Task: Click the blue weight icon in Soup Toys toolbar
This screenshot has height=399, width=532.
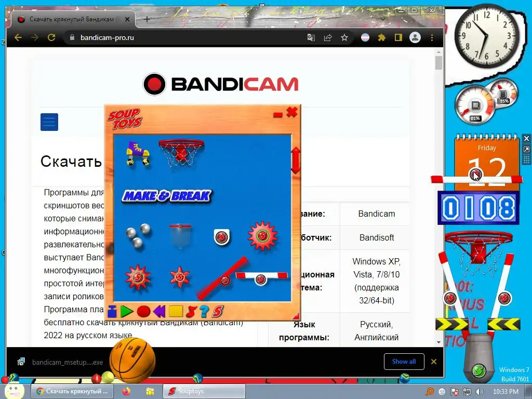Action: point(112,311)
